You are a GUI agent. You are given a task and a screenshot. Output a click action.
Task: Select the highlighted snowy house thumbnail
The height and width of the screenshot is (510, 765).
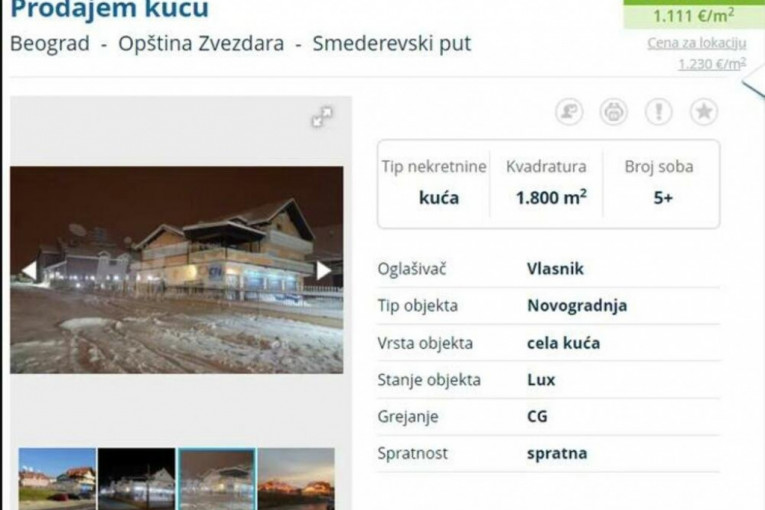coord(217,479)
